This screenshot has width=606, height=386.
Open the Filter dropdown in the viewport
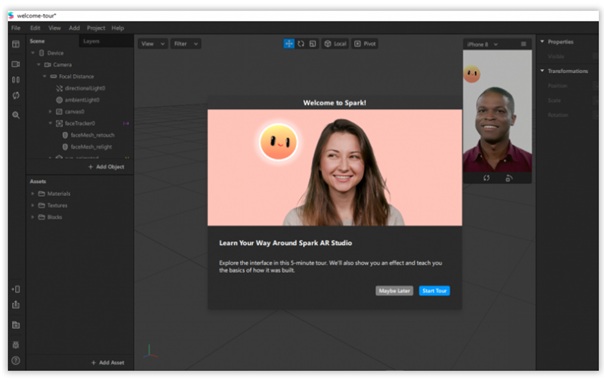click(x=186, y=44)
